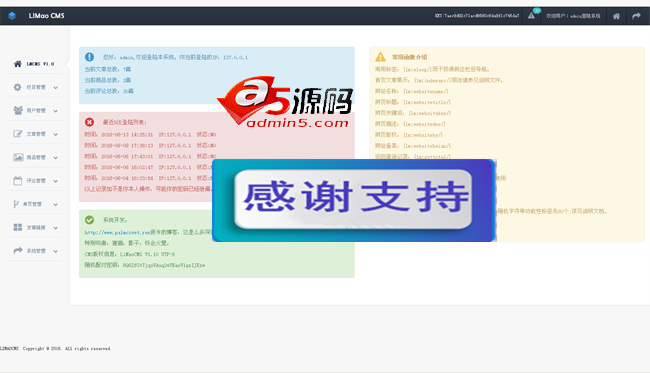Click the 感谢支持 banner image
The height and width of the screenshot is (373, 650).
(x=354, y=200)
